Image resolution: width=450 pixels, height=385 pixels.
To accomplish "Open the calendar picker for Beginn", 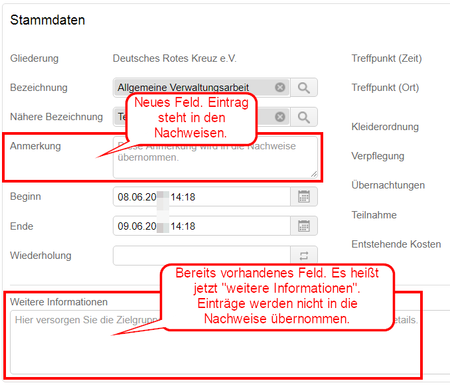I will [304, 197].
